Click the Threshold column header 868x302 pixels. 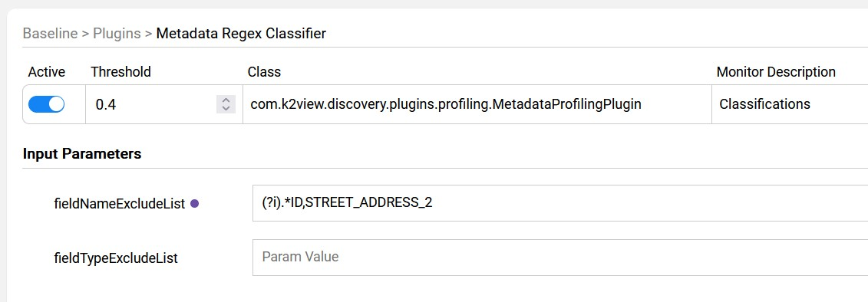tap(120, 72)
